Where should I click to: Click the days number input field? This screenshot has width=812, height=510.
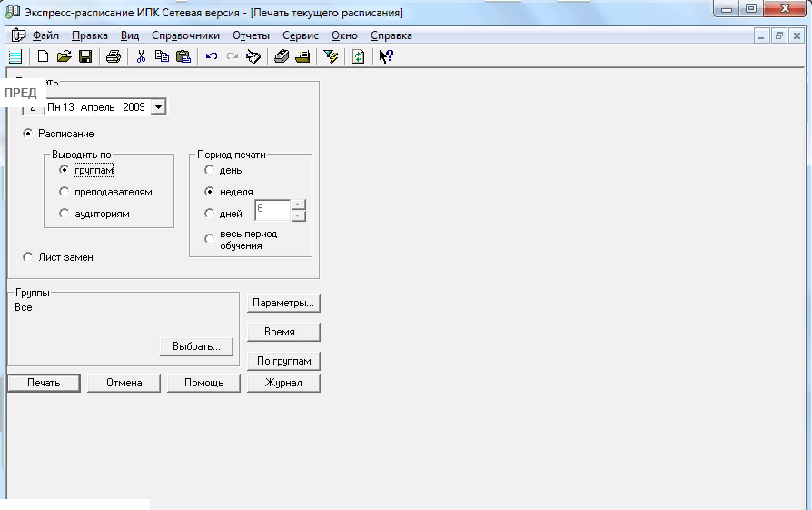point(271,210)
